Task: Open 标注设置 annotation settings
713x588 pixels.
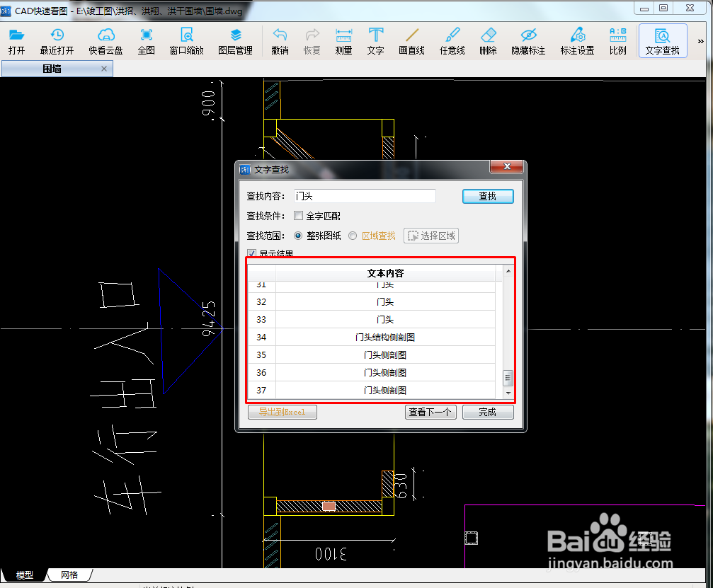Action: (x=578, y=41)
